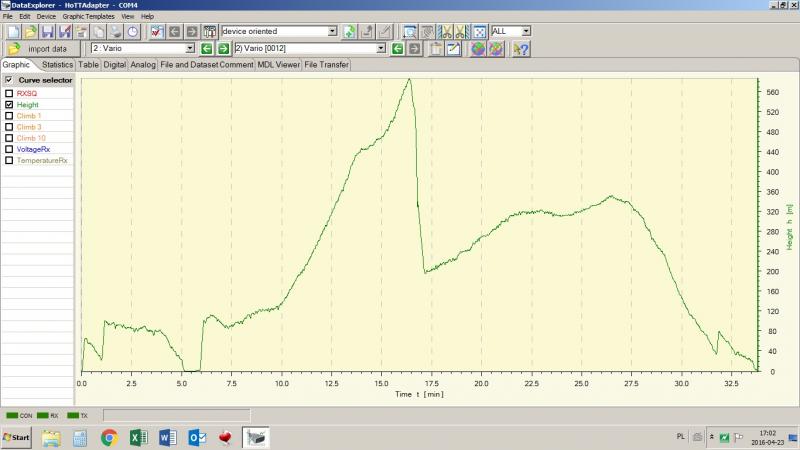Switch to the Statistics tab

pos(57,65)
